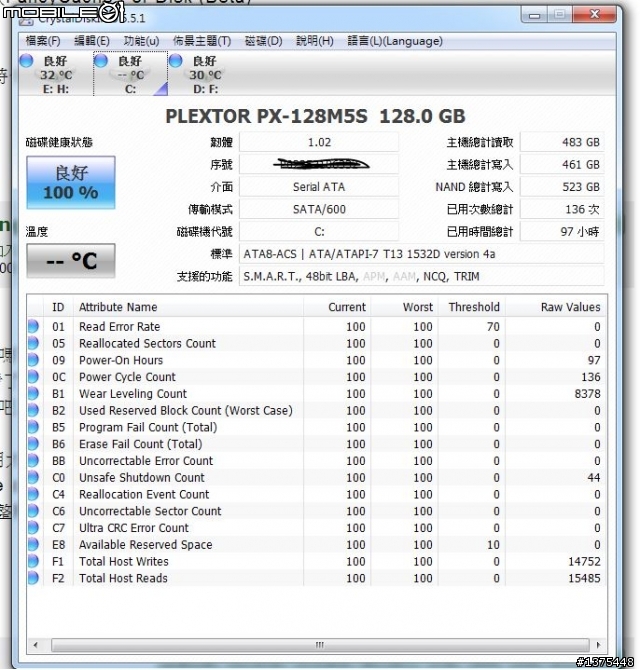Click the ATA8-ACS standard field

(x=422, y=254)
